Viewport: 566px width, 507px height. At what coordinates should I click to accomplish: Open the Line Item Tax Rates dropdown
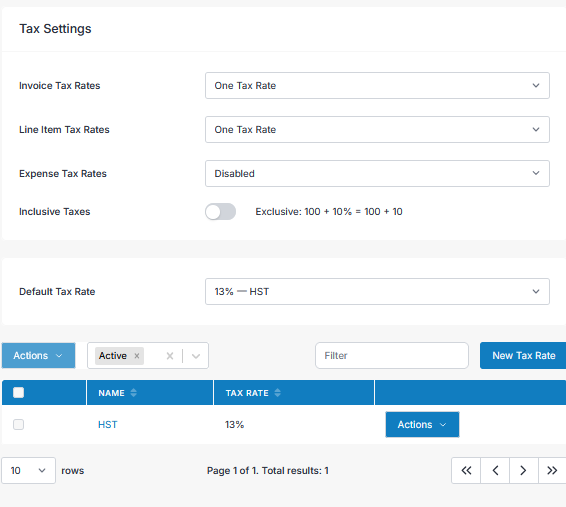point(377,130)
